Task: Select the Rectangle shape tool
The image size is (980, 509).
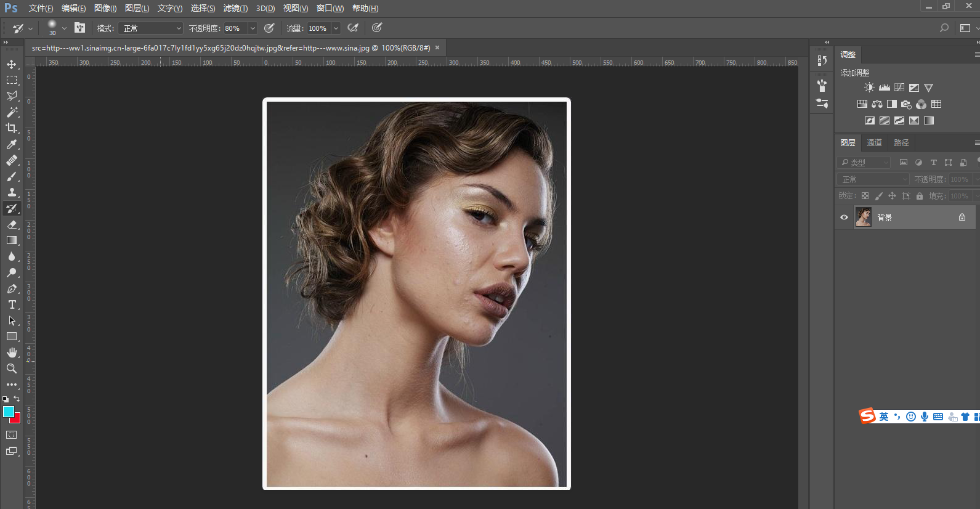Action: click(x=12, y=336)
